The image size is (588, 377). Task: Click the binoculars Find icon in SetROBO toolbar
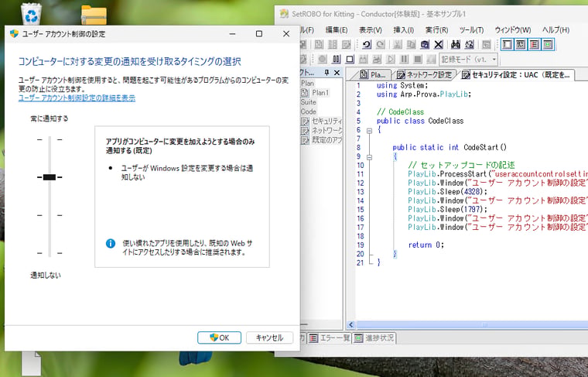[456, 45]
